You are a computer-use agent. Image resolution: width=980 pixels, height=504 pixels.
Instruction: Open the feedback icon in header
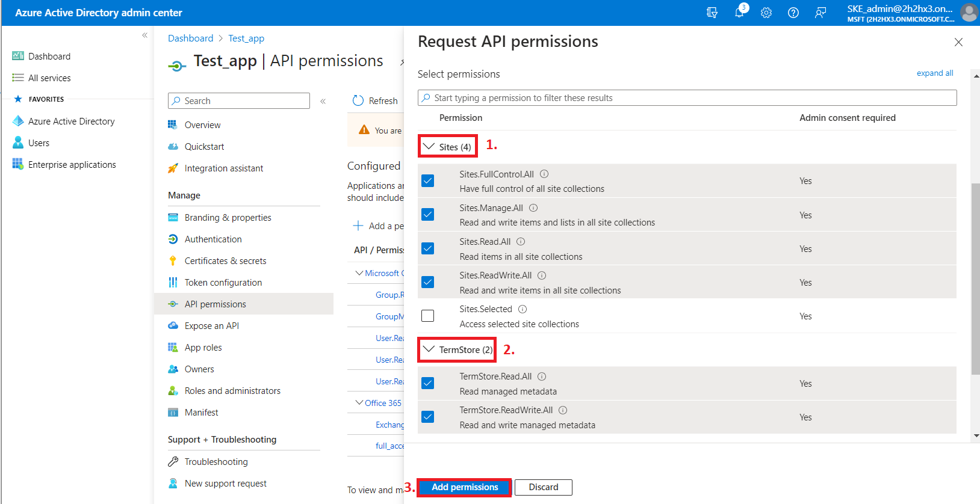tap(820, 13)
